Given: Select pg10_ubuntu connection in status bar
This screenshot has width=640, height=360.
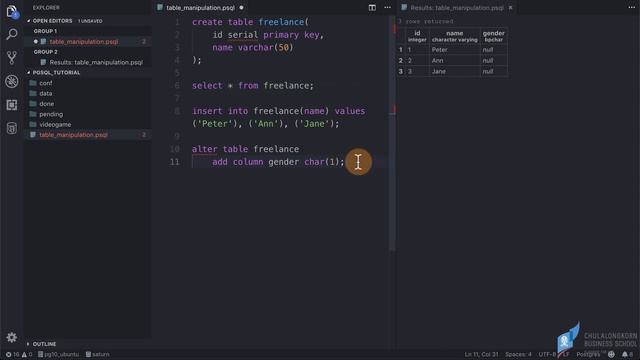Looking at the screenshot, I should pos(58,354).
